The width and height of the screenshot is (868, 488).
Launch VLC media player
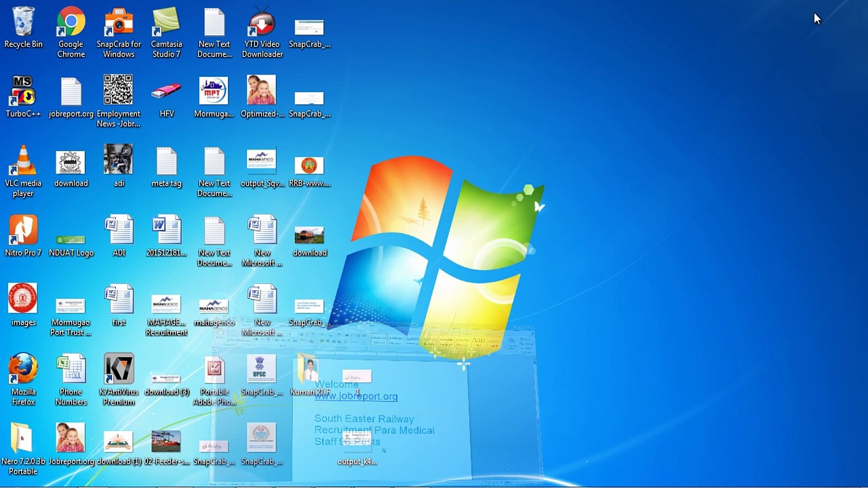pos(23,171)
